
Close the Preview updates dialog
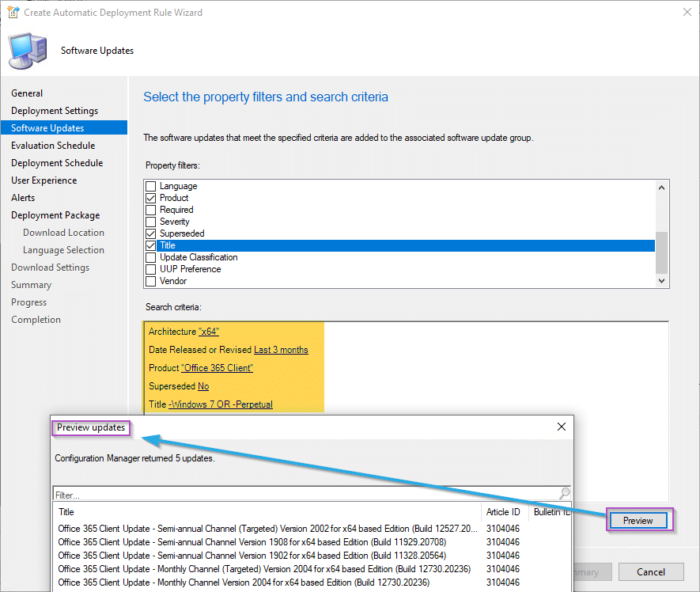[562, 427]
